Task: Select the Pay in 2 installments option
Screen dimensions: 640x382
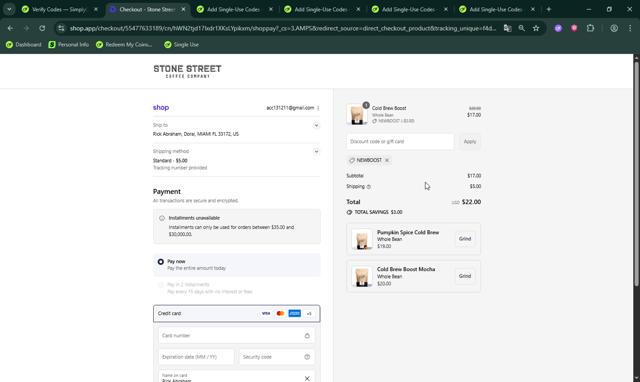Action: (x=161, y=285)
